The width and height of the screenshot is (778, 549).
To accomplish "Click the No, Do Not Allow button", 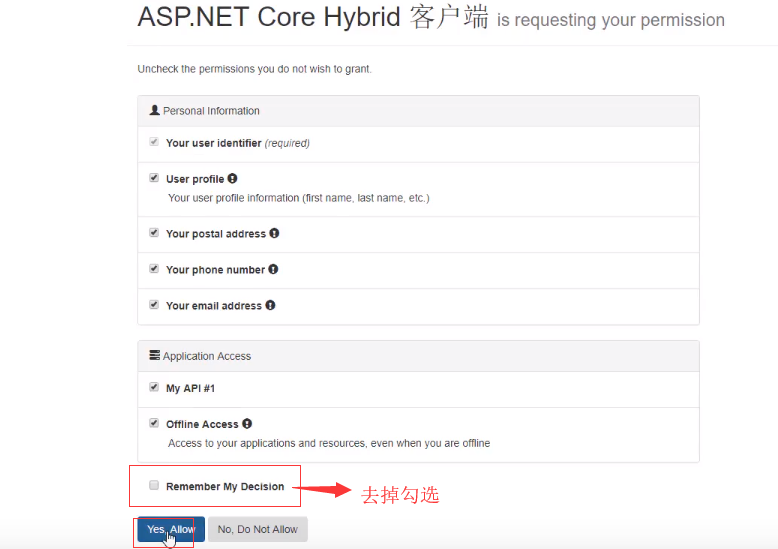I will point(258,529).
